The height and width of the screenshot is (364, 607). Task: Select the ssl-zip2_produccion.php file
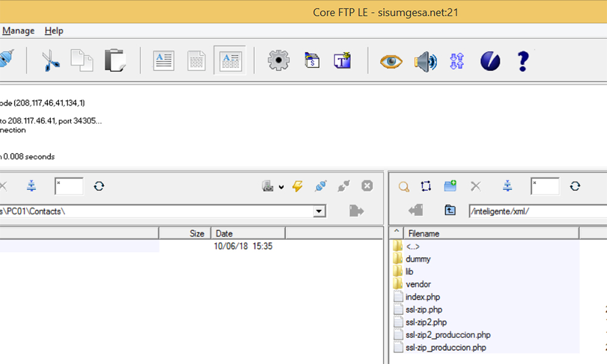pyautogui.click(x=448, y=335)
